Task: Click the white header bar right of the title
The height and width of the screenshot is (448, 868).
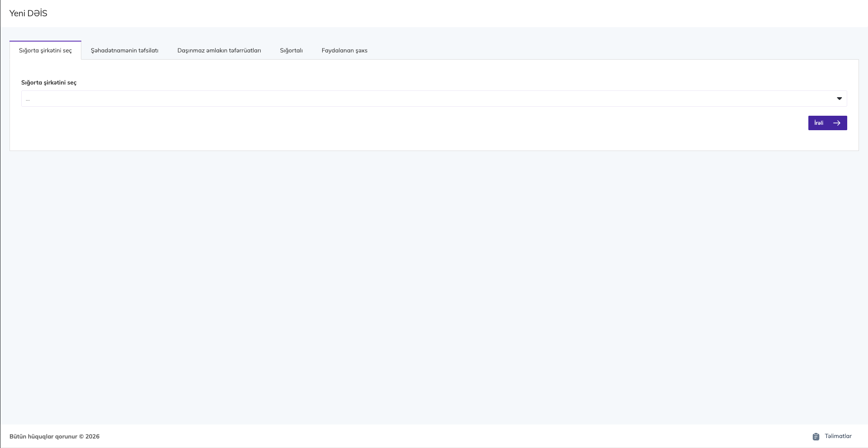Action: pos(452,14)
